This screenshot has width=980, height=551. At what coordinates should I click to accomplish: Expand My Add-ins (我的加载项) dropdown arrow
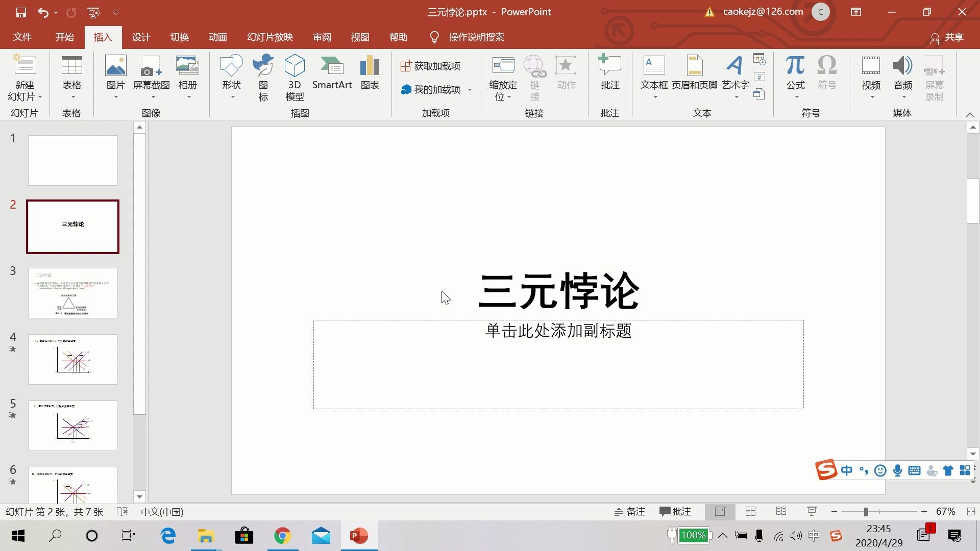(x=470, y=90)
